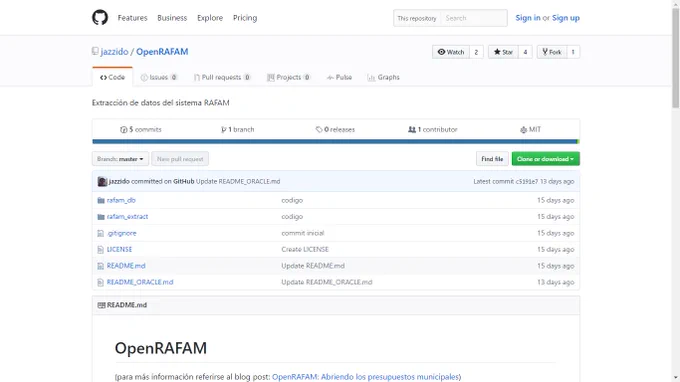Open Business in the top navigation
Screen dimensions: 680x382
pos(172,18)
